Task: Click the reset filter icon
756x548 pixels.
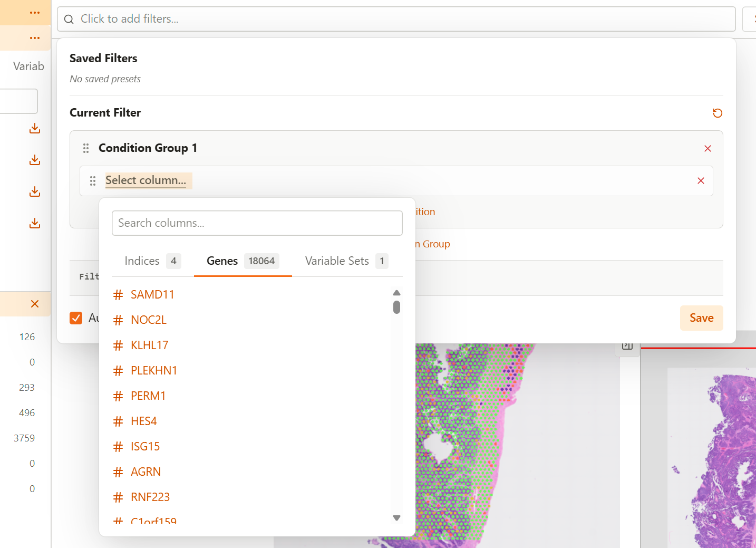Action: pos(717,113)
